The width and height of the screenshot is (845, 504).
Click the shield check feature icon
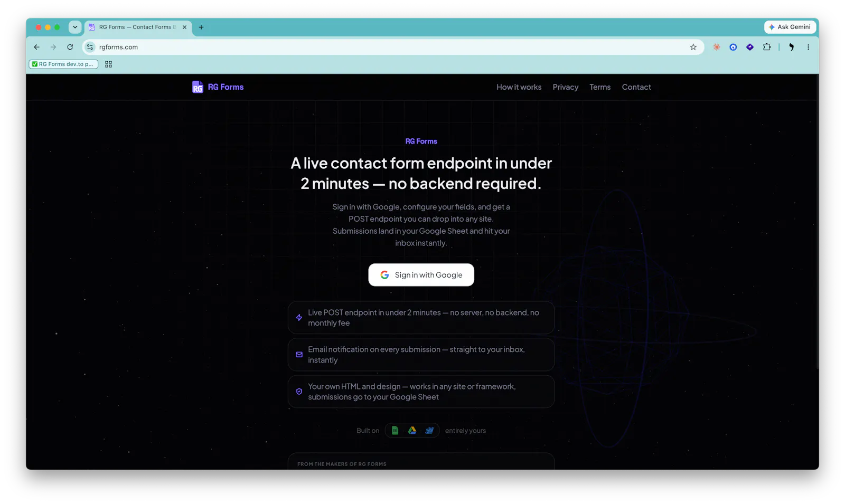click(299, 392)
